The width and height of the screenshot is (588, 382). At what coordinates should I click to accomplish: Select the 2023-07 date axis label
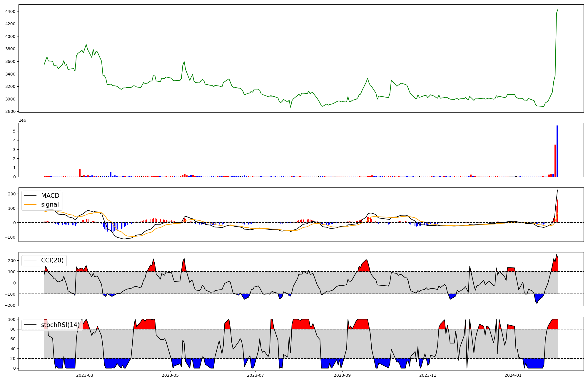(255, 375)
